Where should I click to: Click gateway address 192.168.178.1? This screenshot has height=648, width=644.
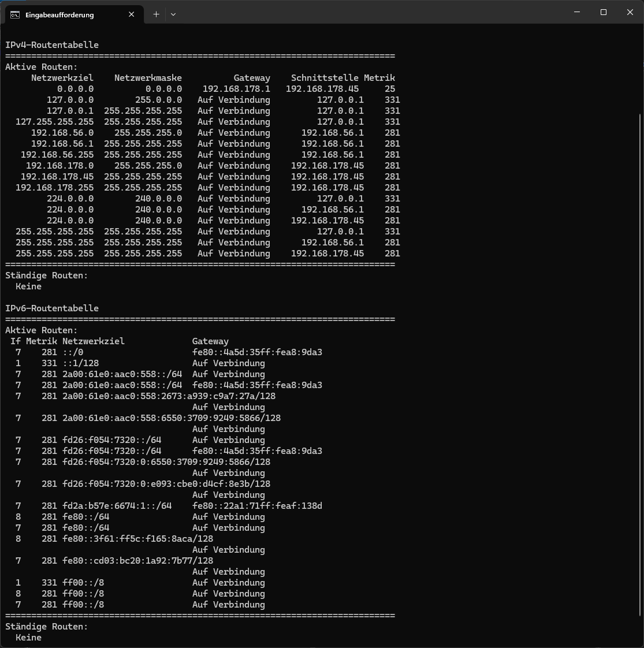pos(236,89)
